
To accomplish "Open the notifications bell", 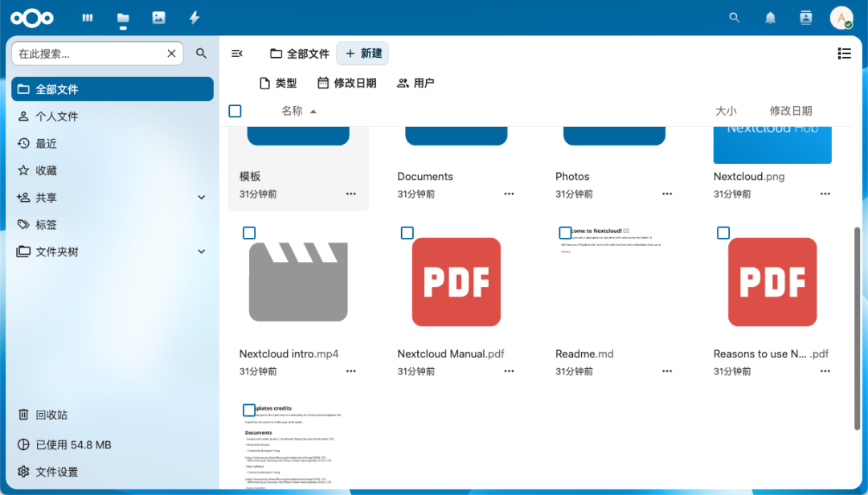I will (769, 18).
